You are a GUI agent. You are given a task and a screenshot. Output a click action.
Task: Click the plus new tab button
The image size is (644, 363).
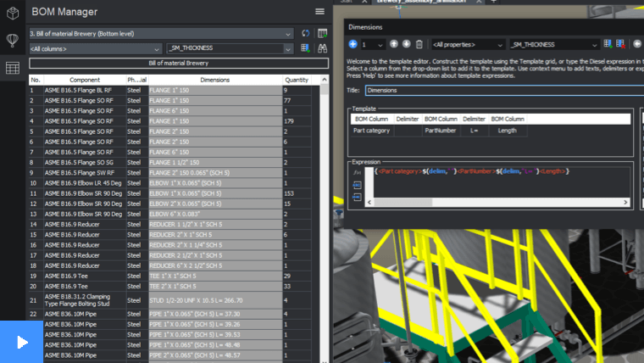pos(494,2)
